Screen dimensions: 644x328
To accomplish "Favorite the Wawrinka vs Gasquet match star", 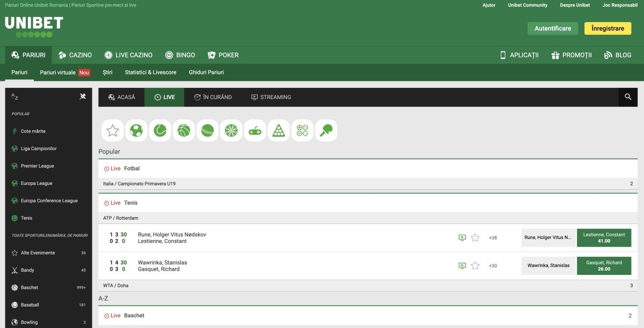I will click(x=475, y=265).
